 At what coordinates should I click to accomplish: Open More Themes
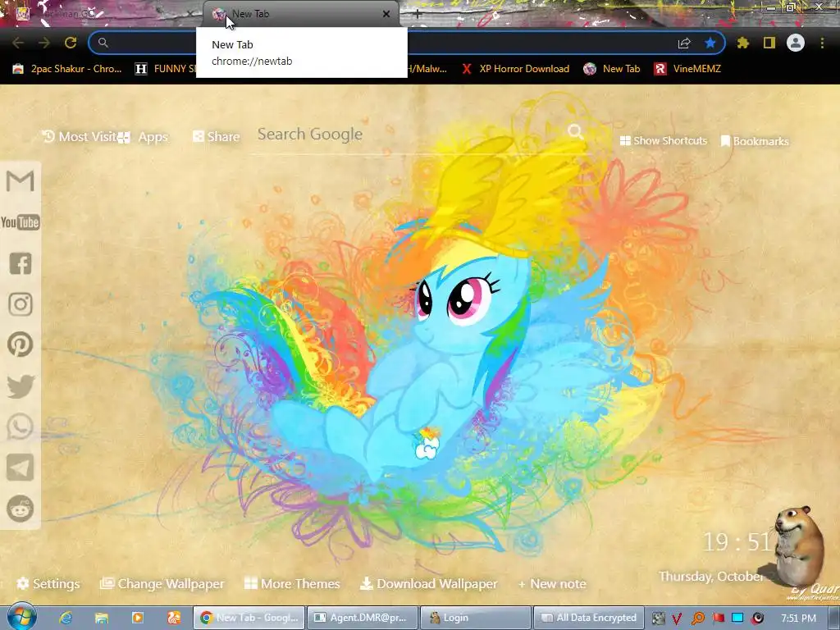point(293,583)
